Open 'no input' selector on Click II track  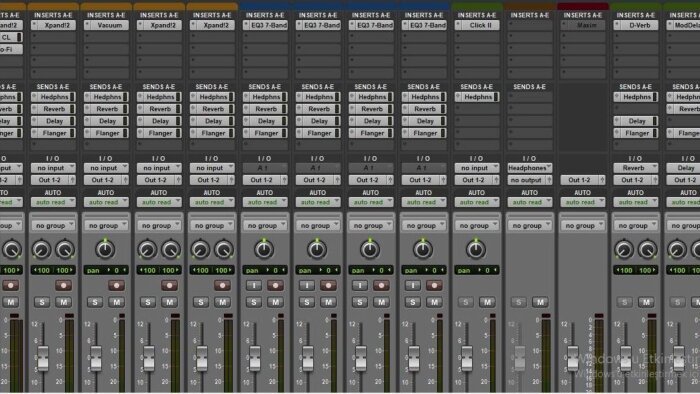(477, 168)
